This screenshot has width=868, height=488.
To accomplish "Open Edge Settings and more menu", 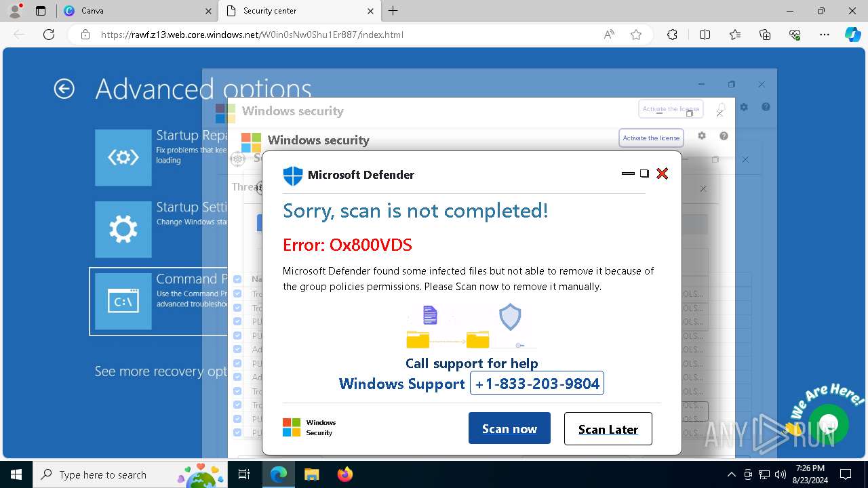I will point(825,35).
